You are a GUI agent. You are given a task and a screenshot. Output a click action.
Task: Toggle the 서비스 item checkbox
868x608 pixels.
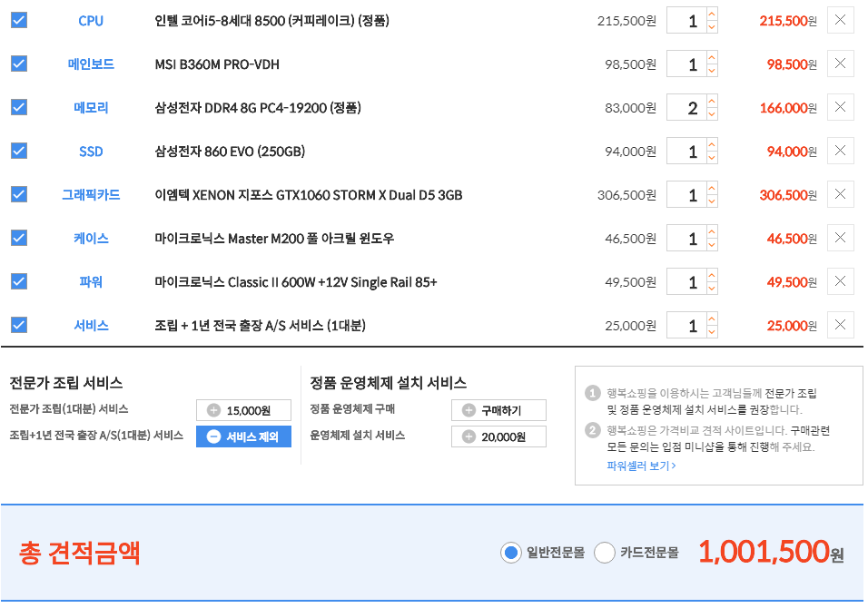19,325
